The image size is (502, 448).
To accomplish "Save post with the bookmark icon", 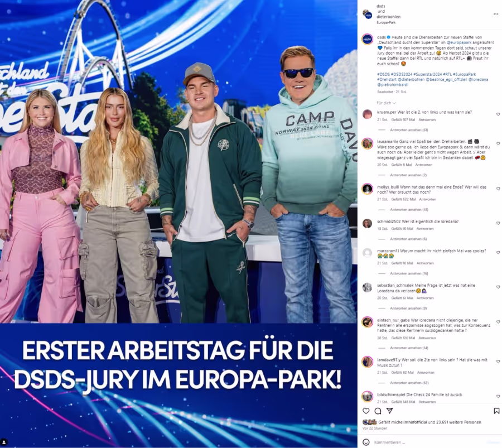I will point(496,411).
